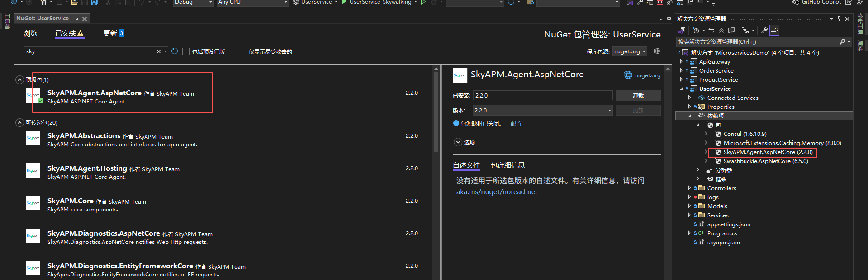Save all files from toolbar
Image resolution: width=868 pixels, height=280 pixels.
pyautogui.click(x=94, y=2)
